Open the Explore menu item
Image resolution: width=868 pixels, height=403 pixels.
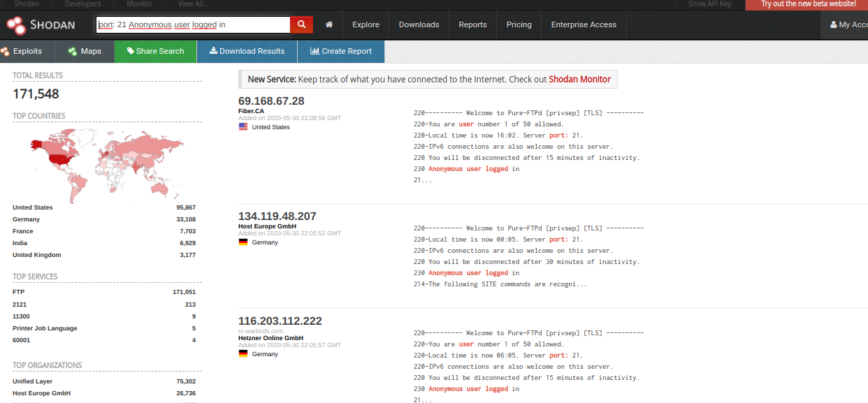click(366, 24)
